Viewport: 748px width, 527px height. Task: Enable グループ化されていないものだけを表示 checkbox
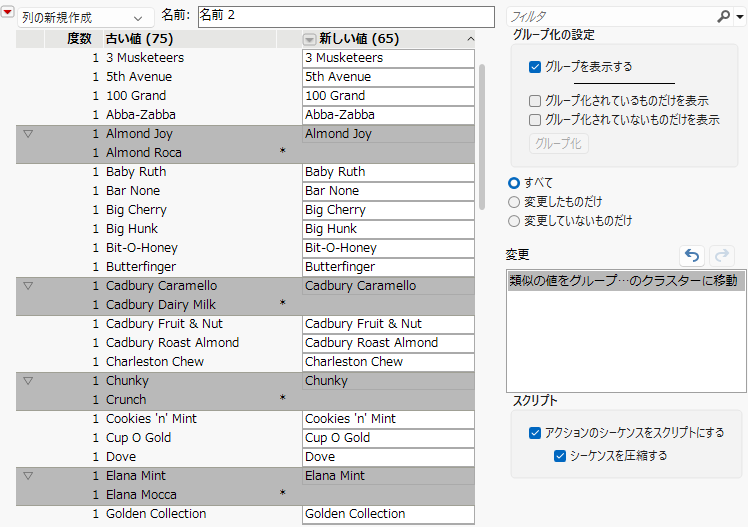[x=535, y=120]
